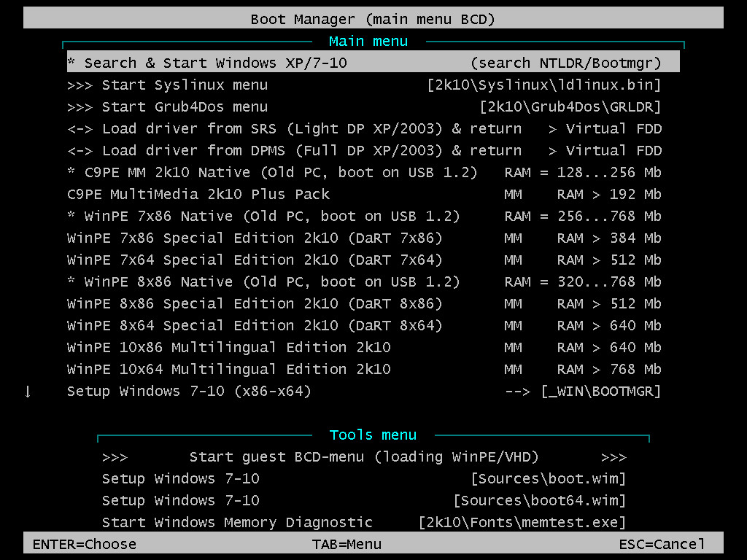Choose C9PE MultiMedia 2k10 Plus Pack
Screen dimensions: 747x560
tap(363, 194)
